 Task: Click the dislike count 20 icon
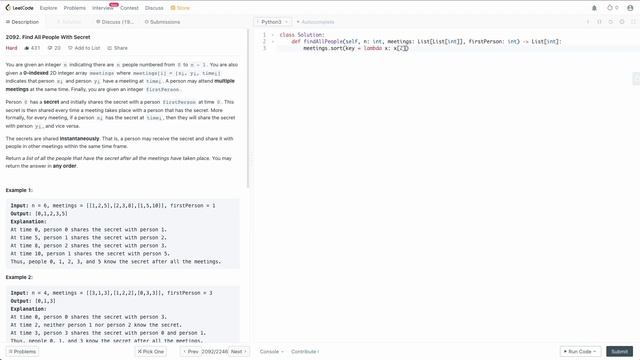pos(54,48)
